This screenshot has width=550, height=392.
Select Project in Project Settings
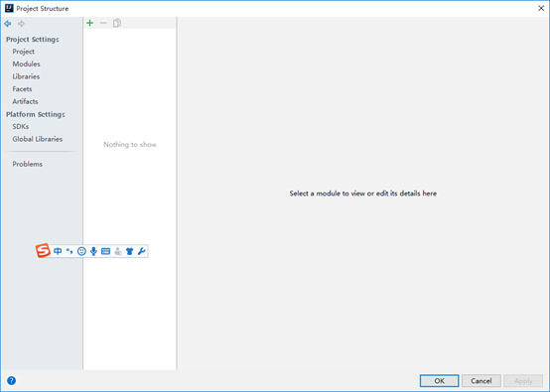pyautogui.click(x=24, y=52)
